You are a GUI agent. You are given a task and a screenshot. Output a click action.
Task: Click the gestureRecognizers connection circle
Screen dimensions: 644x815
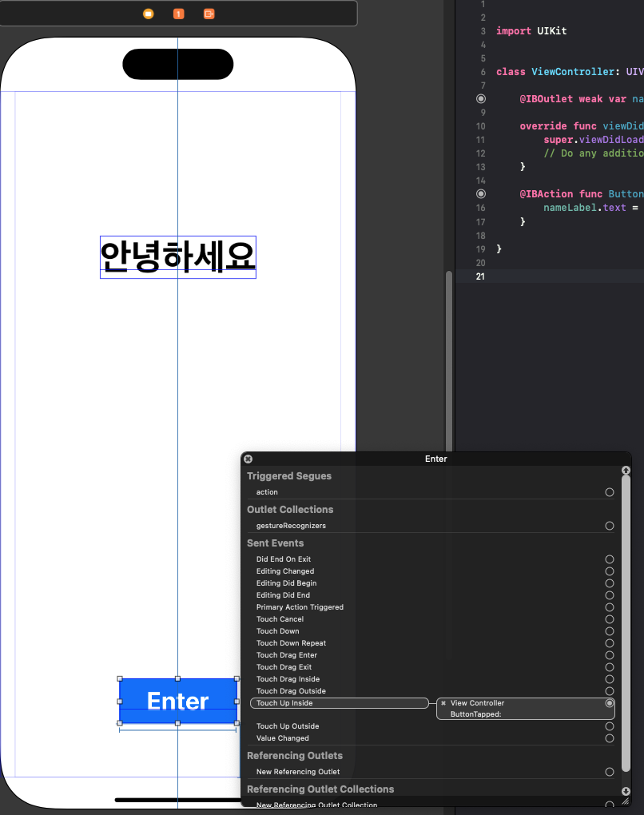point(610,526)
